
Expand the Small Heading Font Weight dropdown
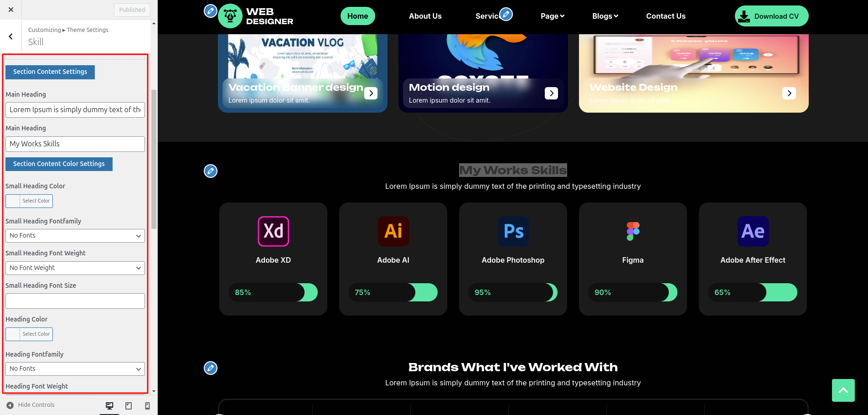click(x=75, y=268)
